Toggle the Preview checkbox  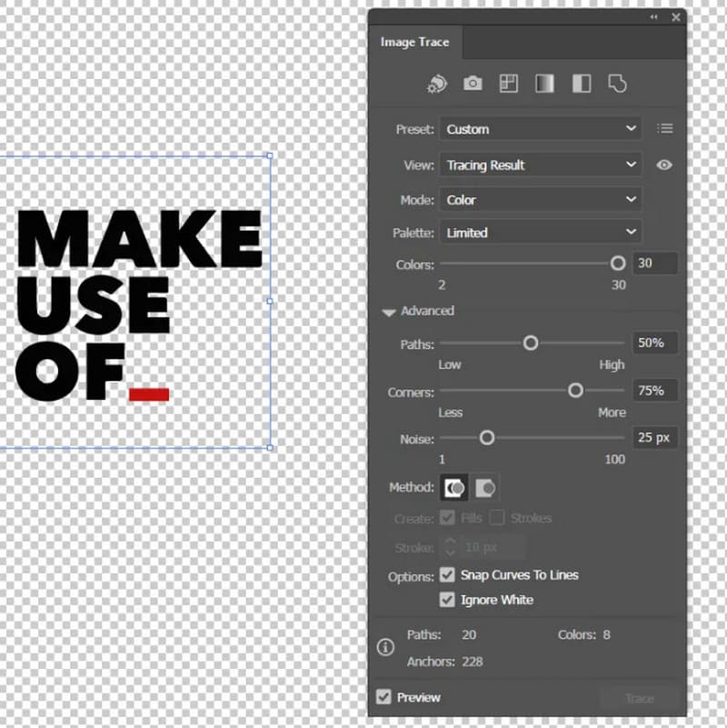(383, 697)
